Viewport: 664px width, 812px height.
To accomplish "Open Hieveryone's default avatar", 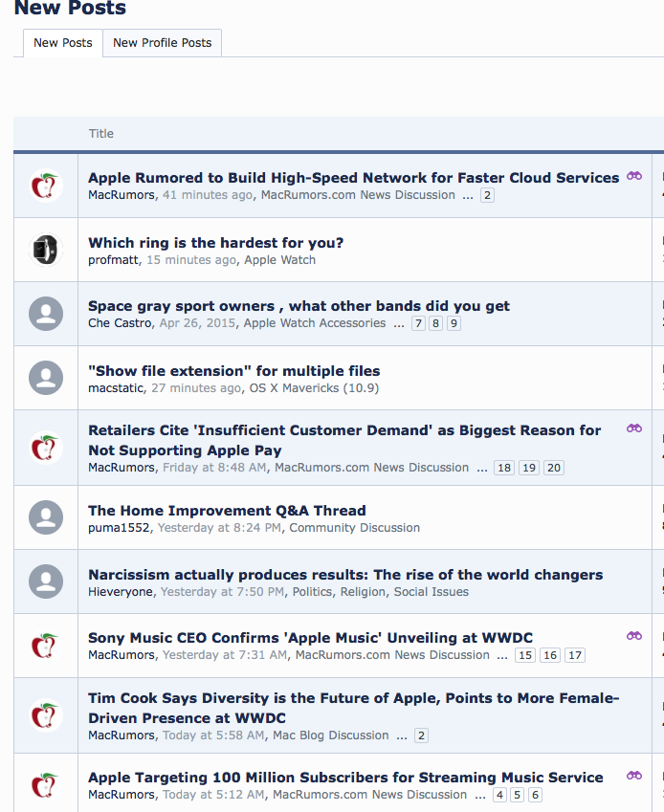I will (x=46, y=582).
